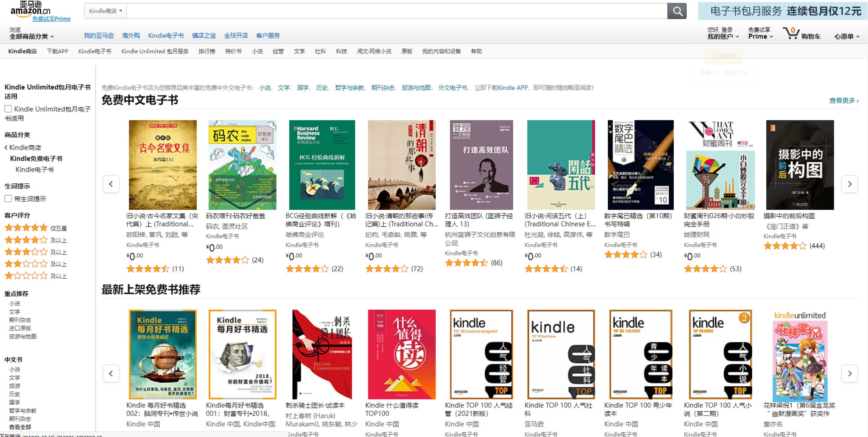Click 我的亚马逊 link
Viewport: 868px width, 437px height.
99,35
